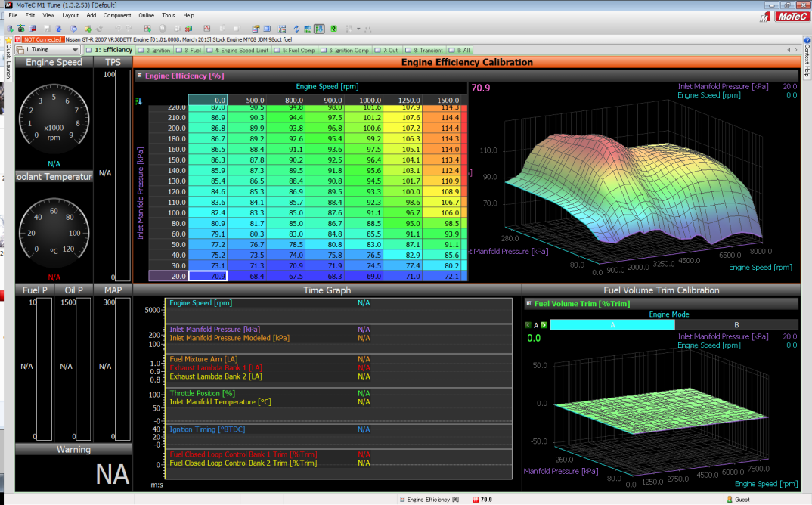Open the Help menu
This screenshot has height=505, width=812.
(x=188, y=16)
